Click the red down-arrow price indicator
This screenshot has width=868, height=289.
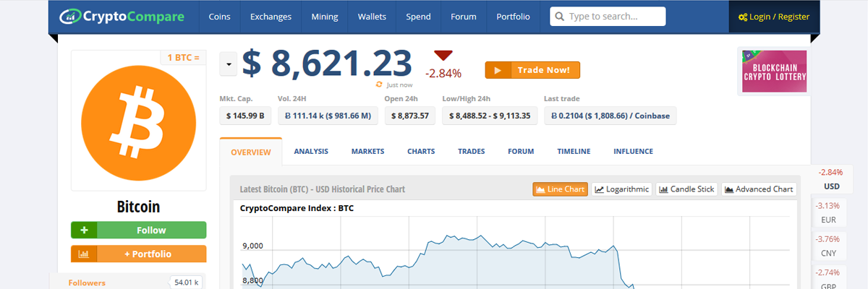pos(443,56)
